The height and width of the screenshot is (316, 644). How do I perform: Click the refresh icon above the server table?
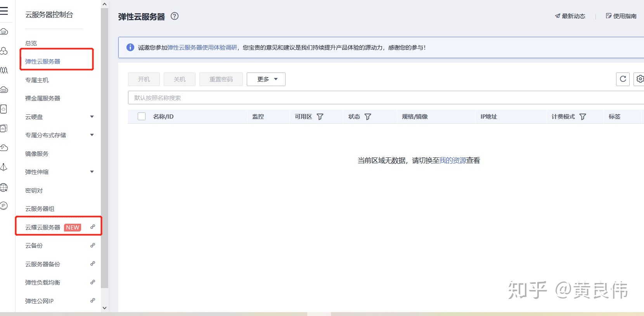point(623,79)
